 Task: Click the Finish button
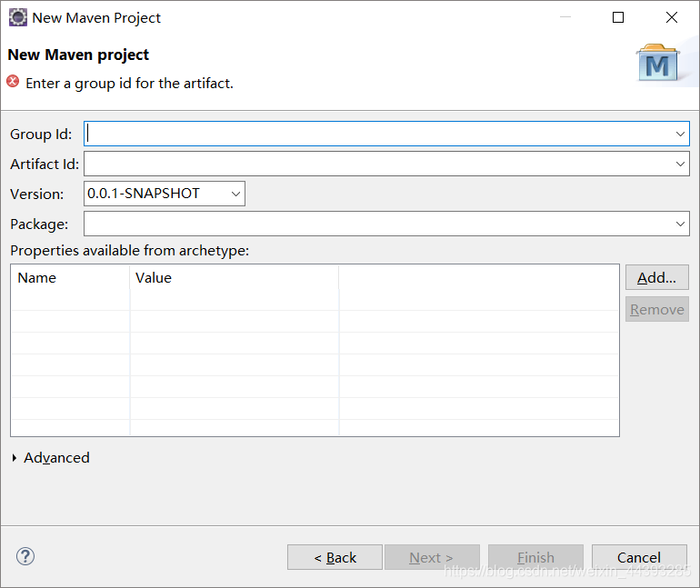click(535, 557)
